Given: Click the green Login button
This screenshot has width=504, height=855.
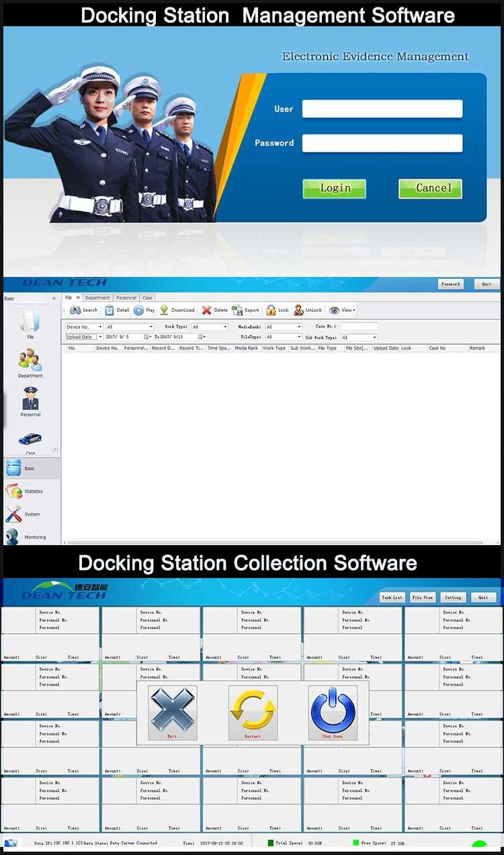Looking at the screenshot, I should 334,188.
